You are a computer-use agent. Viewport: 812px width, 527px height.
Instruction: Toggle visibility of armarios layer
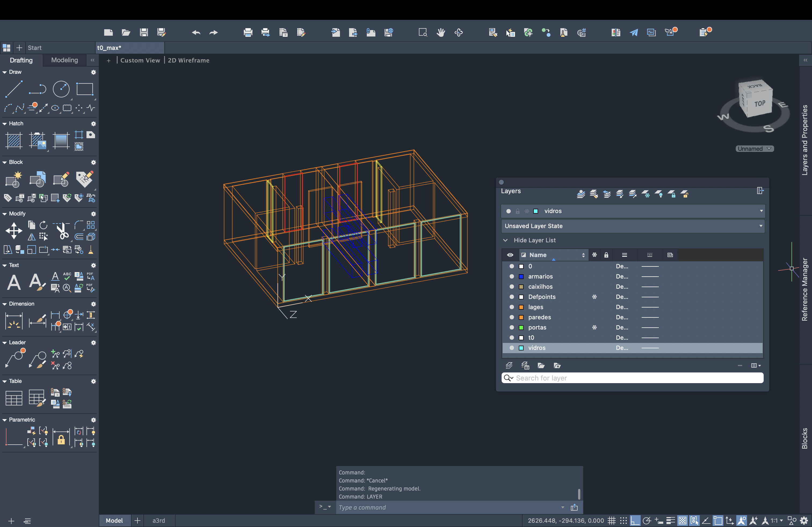pos(512,276)
